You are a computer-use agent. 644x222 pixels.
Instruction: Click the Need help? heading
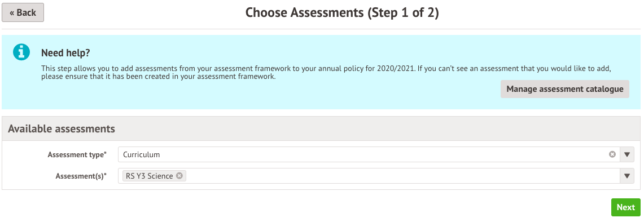(x=65, y=53)
